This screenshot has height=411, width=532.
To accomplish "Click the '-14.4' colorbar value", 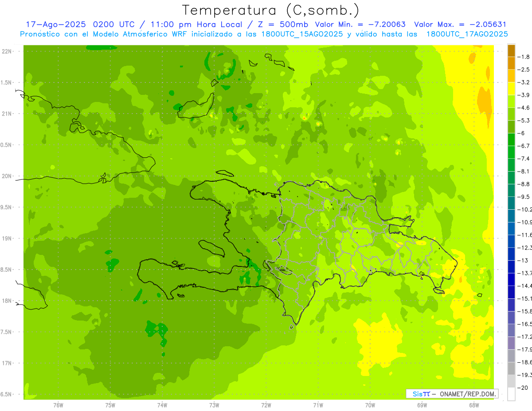I will pos(525,286).
